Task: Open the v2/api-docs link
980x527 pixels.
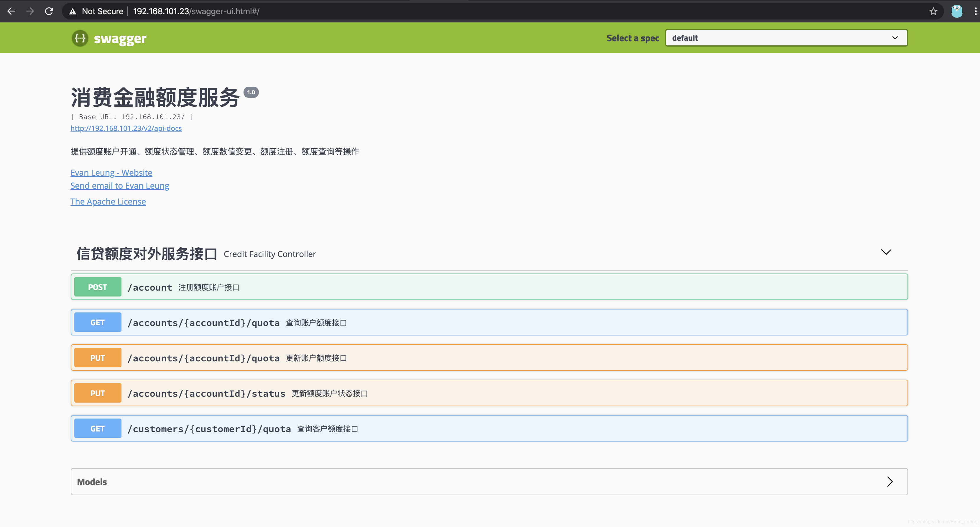Action: [x=126, y=128]
